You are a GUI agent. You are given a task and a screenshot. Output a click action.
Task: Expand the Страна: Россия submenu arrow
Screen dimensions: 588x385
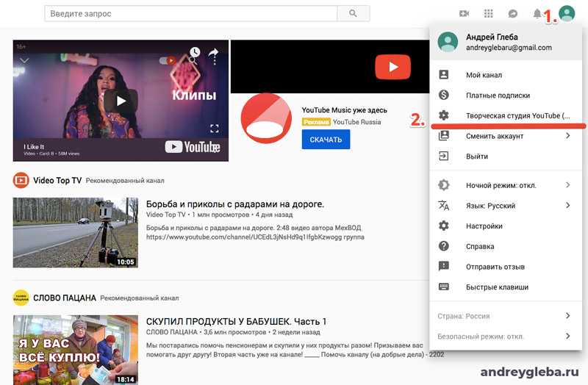tap(567, 316)
